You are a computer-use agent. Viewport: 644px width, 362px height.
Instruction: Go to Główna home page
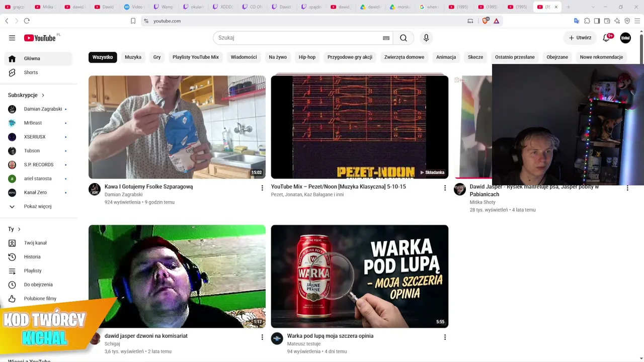[38, 58]
